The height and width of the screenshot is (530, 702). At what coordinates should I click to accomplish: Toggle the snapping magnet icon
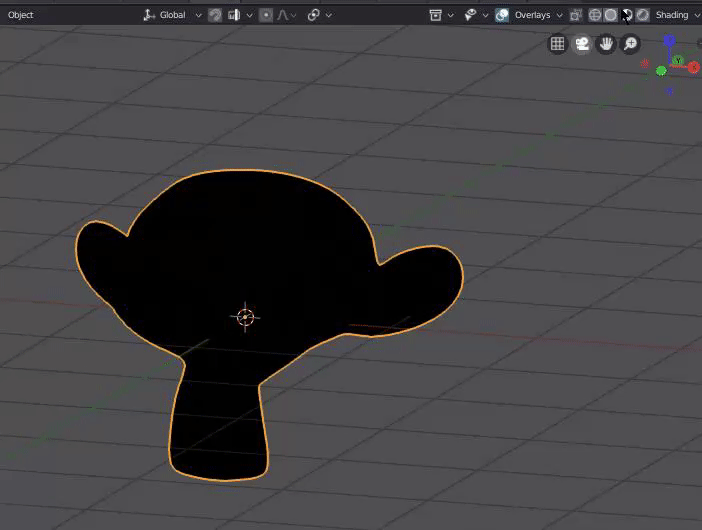(215, 15)
